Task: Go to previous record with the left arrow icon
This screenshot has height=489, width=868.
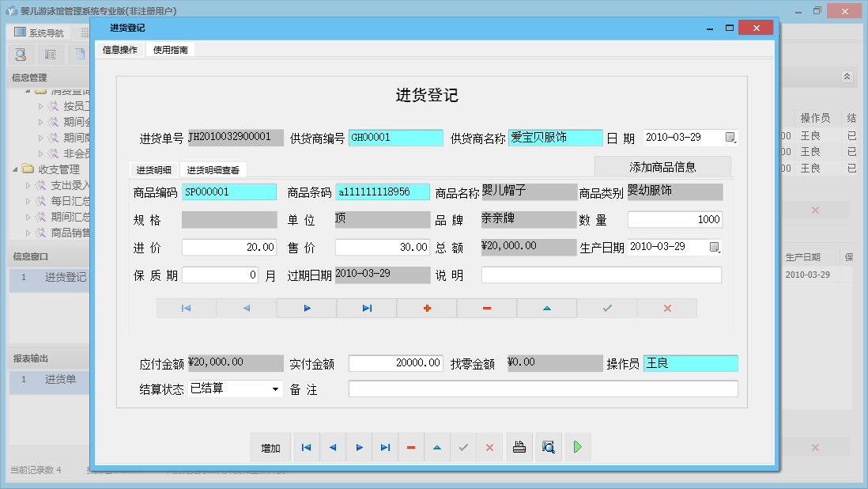Action: (x=332, y=447)
